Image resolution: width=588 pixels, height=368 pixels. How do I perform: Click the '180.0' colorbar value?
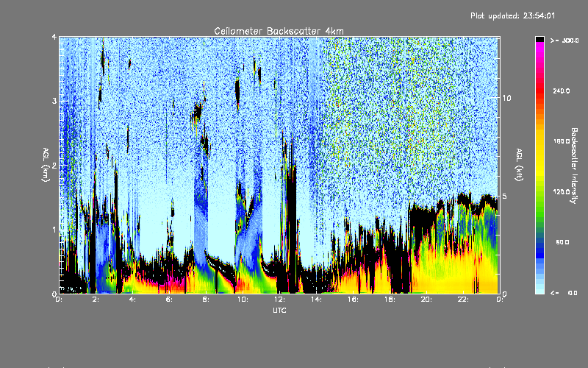pos(562,141)
